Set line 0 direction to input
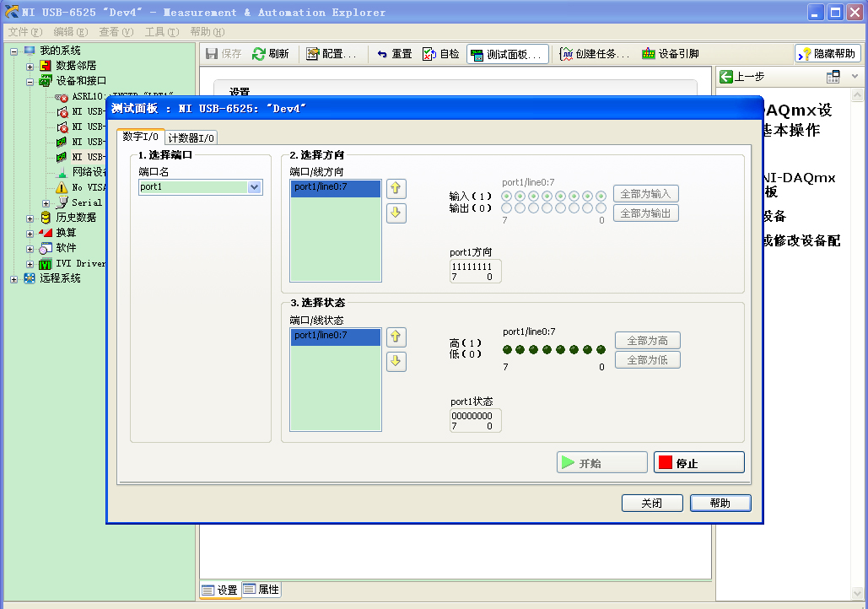 point(601,196)
